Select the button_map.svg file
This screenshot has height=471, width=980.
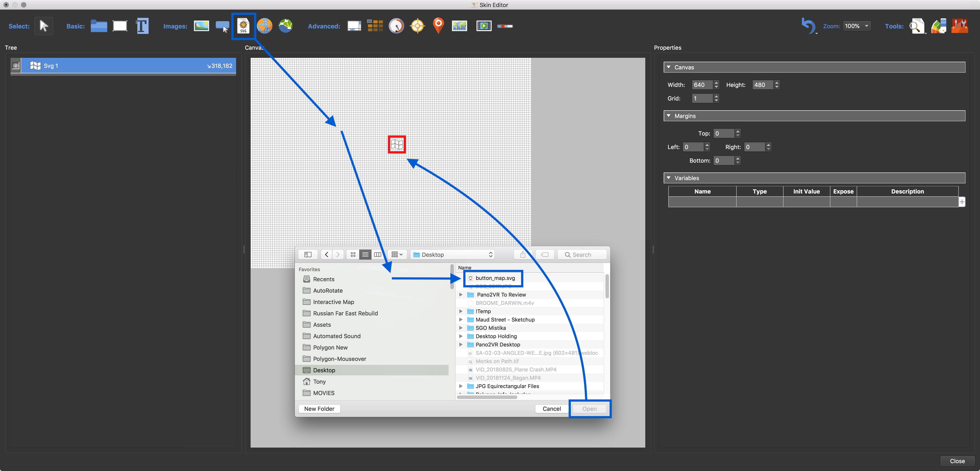(495, 278)
